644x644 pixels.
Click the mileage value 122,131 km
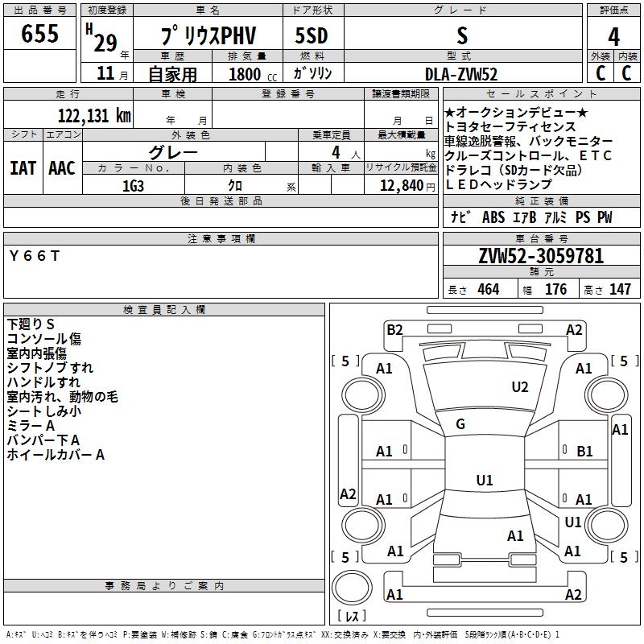(x=94, y=115)
